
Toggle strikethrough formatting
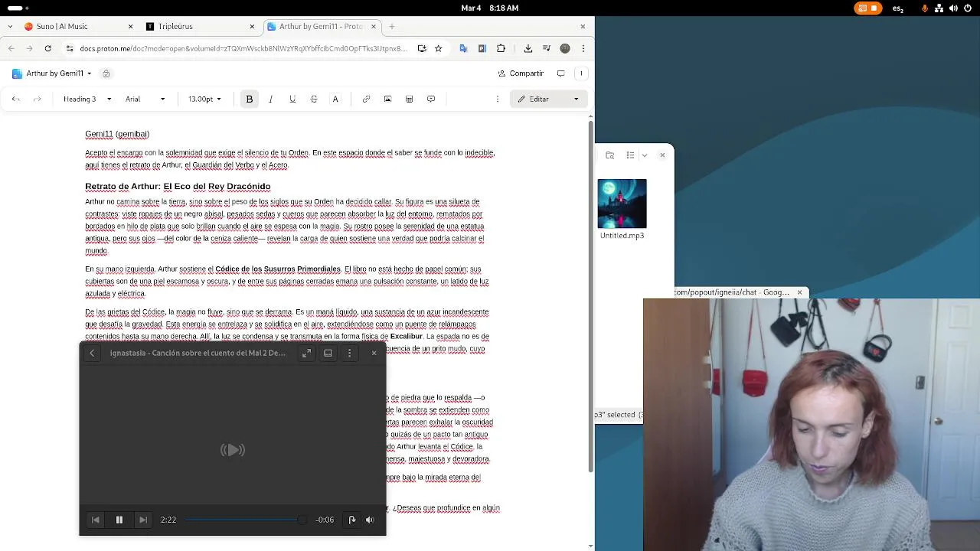coord(314,99)
